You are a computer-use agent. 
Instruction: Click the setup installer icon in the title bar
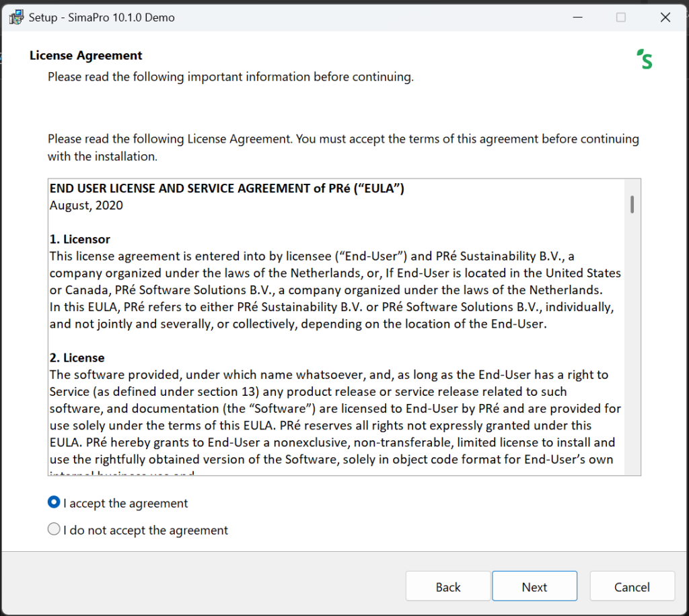pyautogui.click(x=16, y=18)
